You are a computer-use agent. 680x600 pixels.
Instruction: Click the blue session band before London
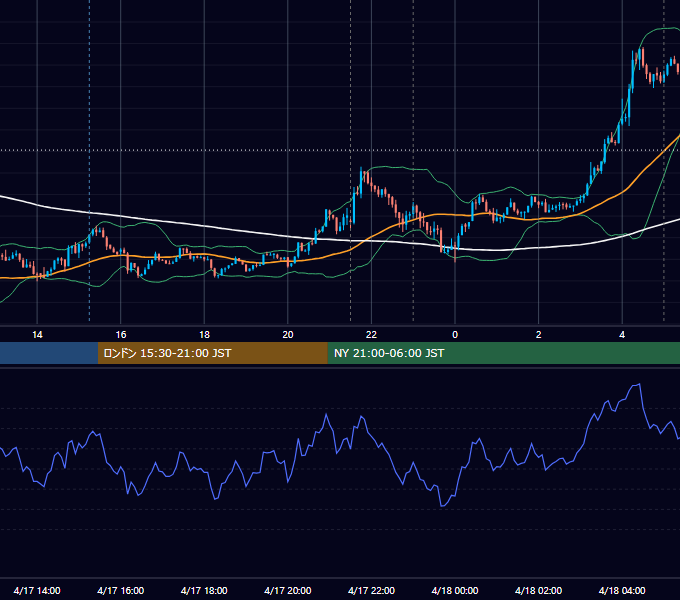[49, 353]
